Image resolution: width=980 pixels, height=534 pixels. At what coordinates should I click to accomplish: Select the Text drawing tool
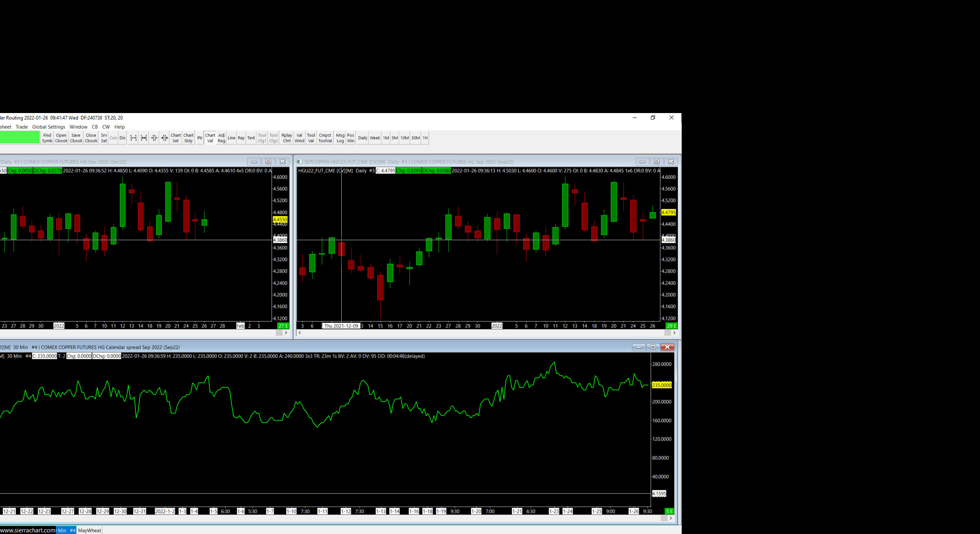click(x=251, y=138)
